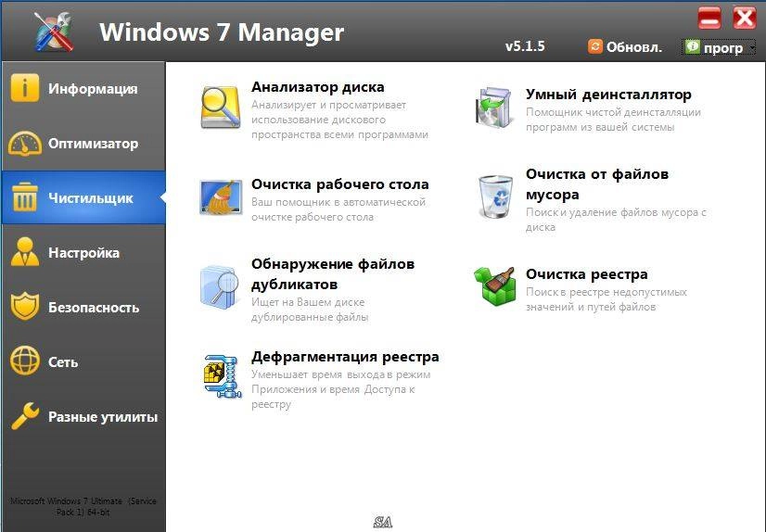Viewport: 766px width, 532px height.
Task: Click the version v5.1.5 label
Action: [525, 46]
